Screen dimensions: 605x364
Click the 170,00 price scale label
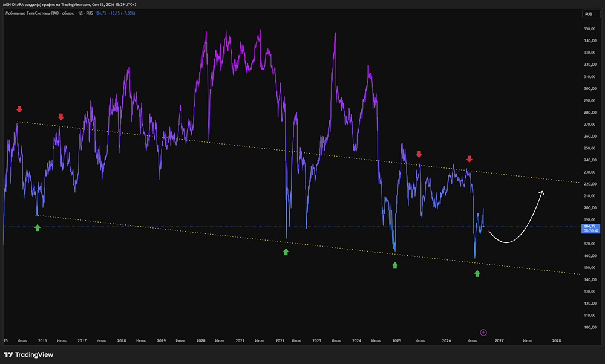coord(590,244)
